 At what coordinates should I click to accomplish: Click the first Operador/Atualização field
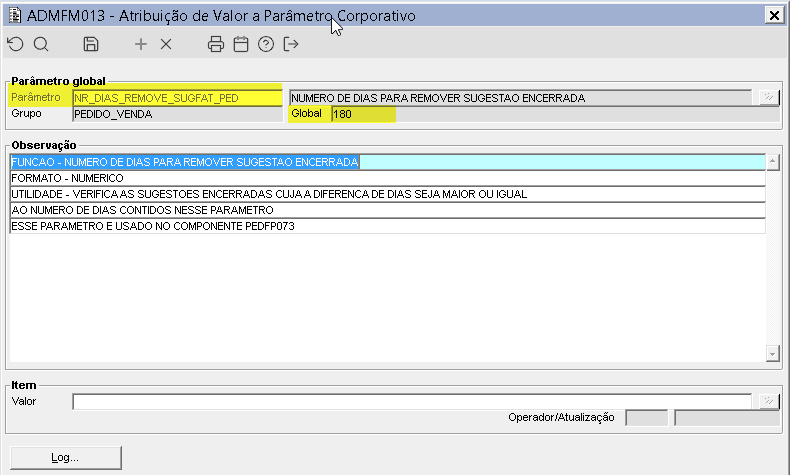[646, 418]
